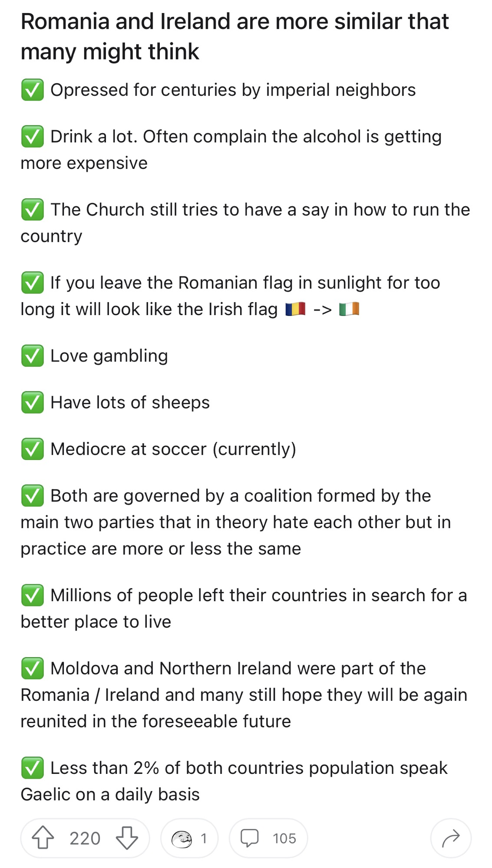Click the snoo reaction emoji
Viewport: 492px width, 868px height.
coord(183,838)
